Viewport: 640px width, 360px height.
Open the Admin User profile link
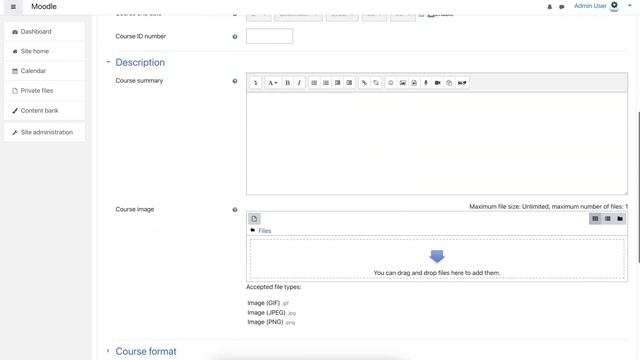pyautogui.click(x=590, y=6)
